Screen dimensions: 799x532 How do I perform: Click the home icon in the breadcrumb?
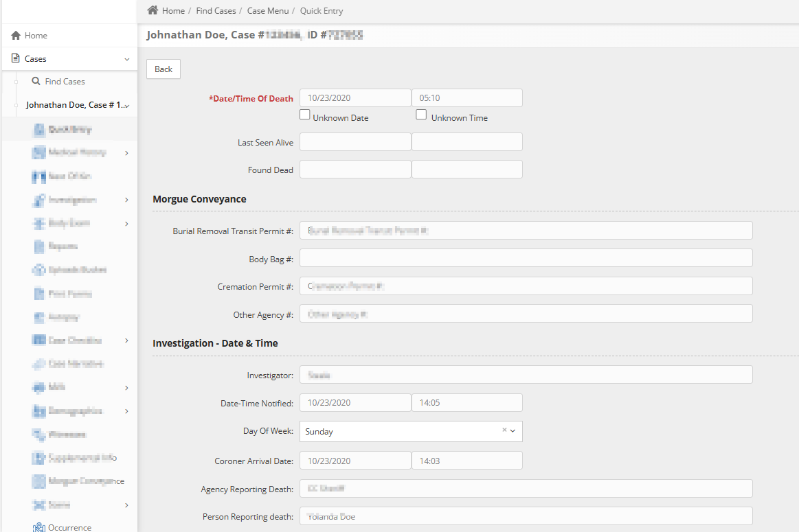tap(153, 10)
